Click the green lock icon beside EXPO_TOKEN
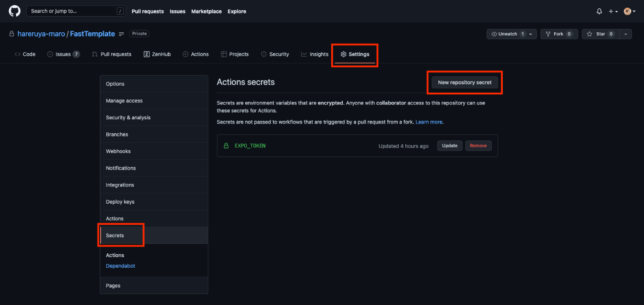 (226, 146)
